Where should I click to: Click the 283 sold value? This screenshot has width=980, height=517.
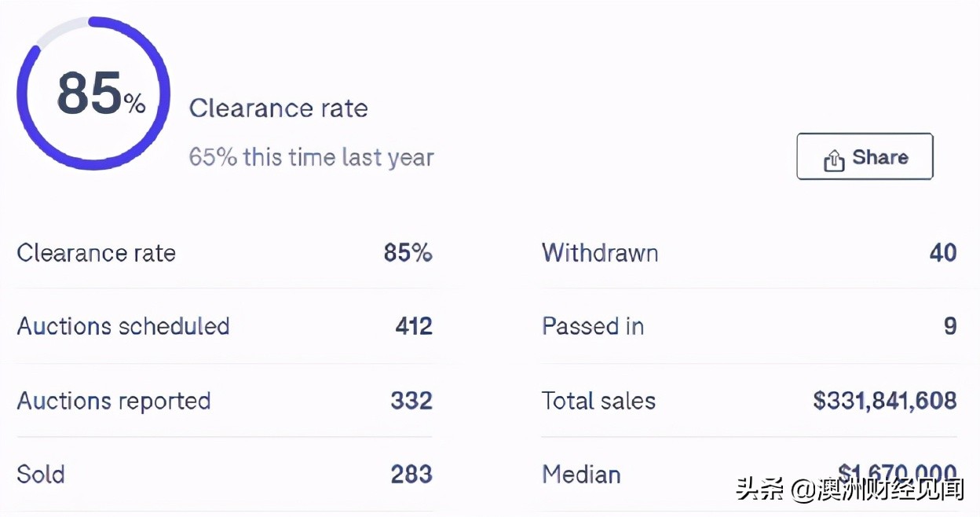[x=411, y=475]
